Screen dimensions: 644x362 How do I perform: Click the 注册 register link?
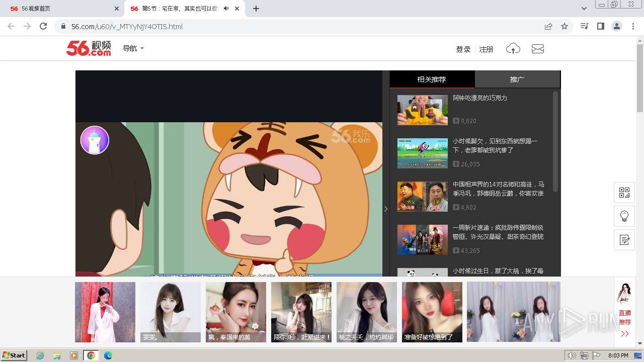tap(486, 49)
